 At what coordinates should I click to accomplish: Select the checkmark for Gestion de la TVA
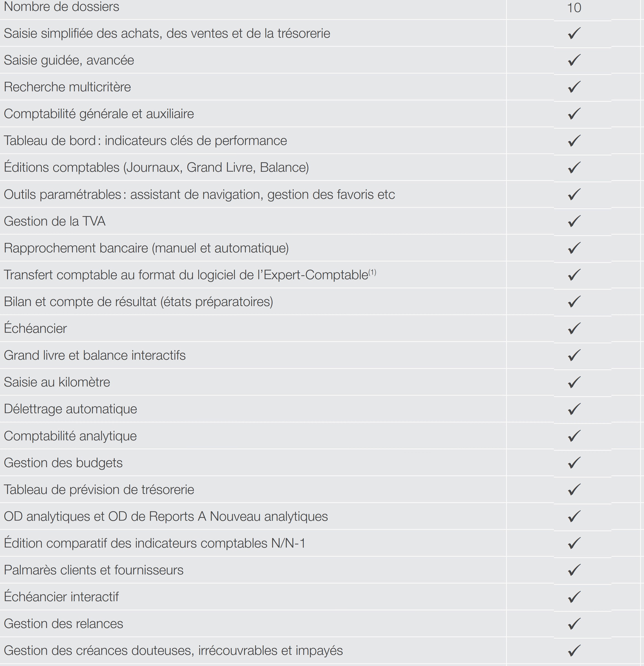574,221
